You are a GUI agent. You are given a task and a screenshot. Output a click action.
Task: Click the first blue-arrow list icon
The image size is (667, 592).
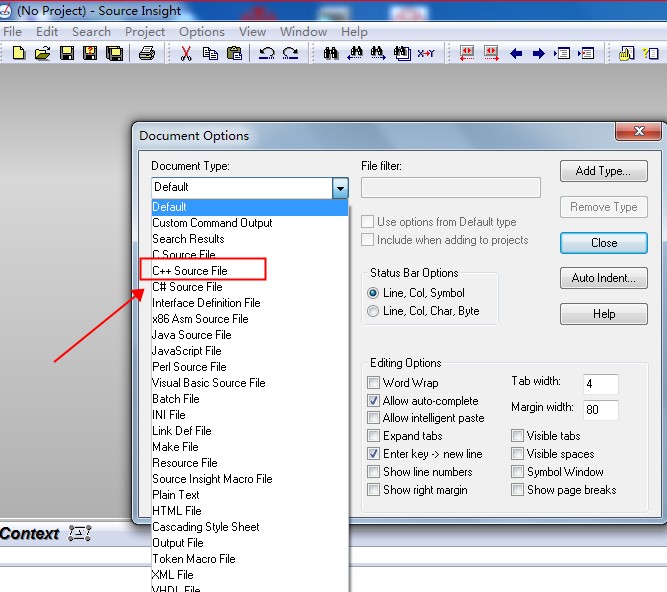[x=562, y=54]
